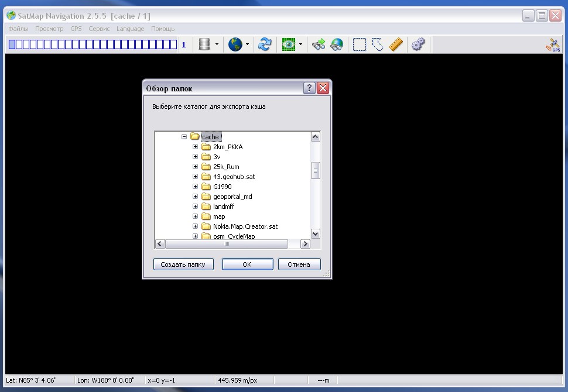Select the globe map source icon
Viewport: 568px width, 392px height.
click(235, 44)
